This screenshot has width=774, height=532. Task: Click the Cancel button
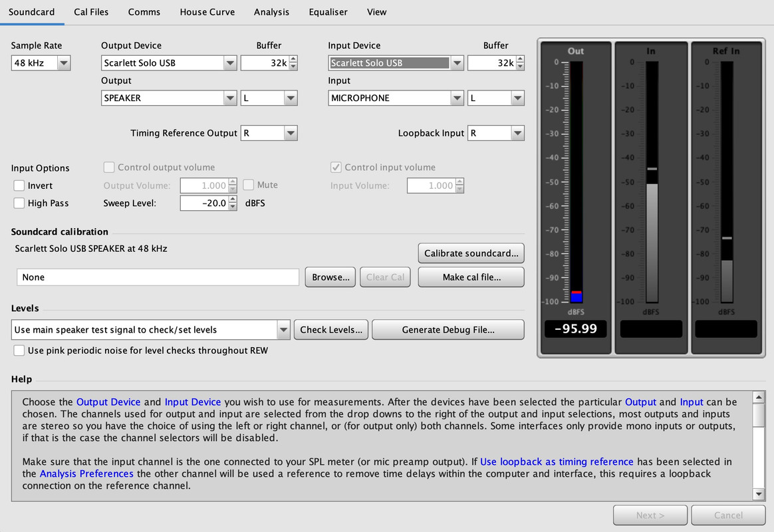pyautogui.click(x=728, y=515)
